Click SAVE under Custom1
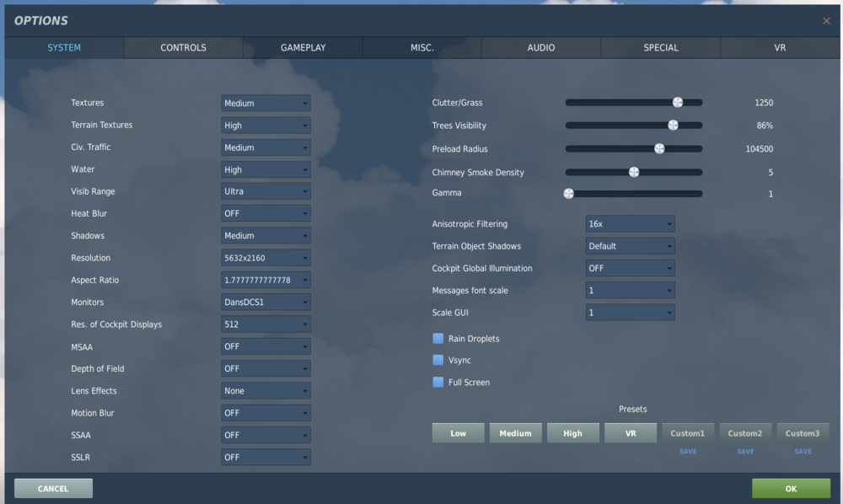The width and height of the screenshot is (843, 504). [688, 452]
